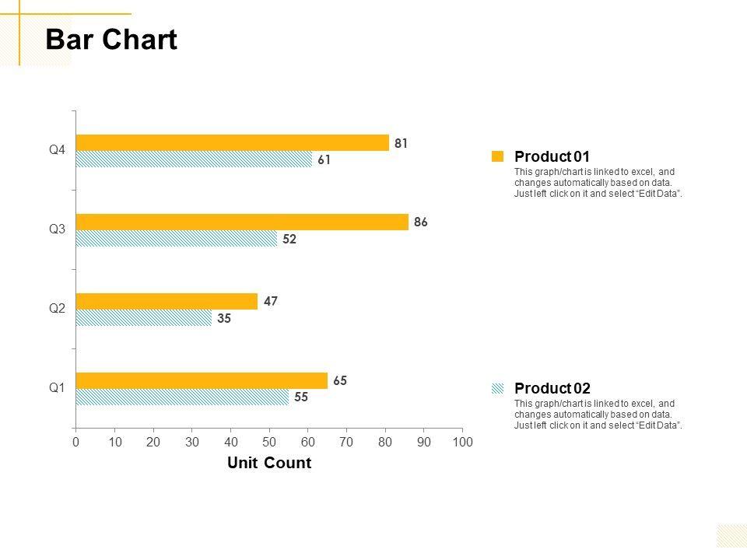747x560 pixels.
Task: Select the hatched Q4 bar labeled 61
Action: point(194,159)
